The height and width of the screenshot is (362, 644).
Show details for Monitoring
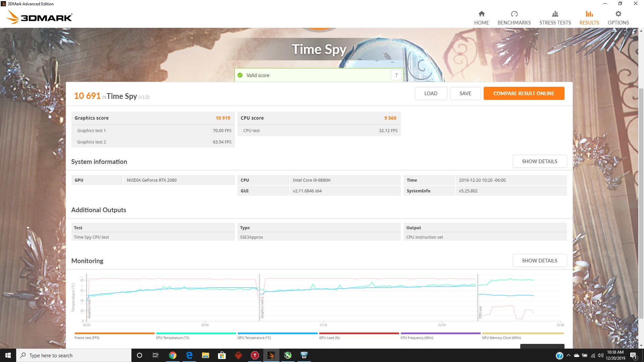(539, 260)
